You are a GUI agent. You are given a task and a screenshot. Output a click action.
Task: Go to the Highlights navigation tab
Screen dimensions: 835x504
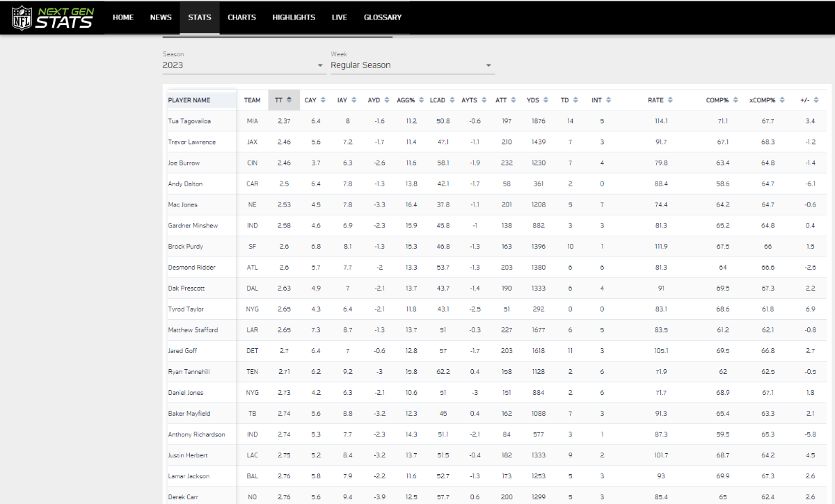[294, 17]
